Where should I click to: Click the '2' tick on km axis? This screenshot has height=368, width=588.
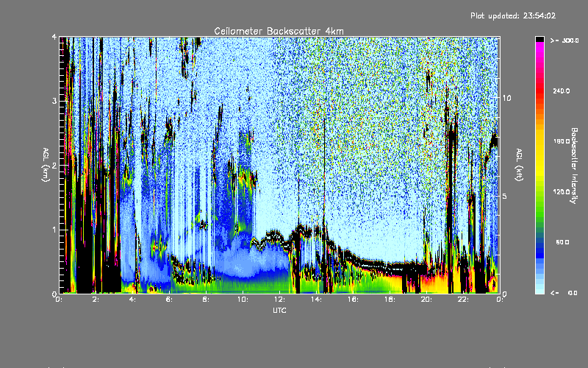[54, 166]
